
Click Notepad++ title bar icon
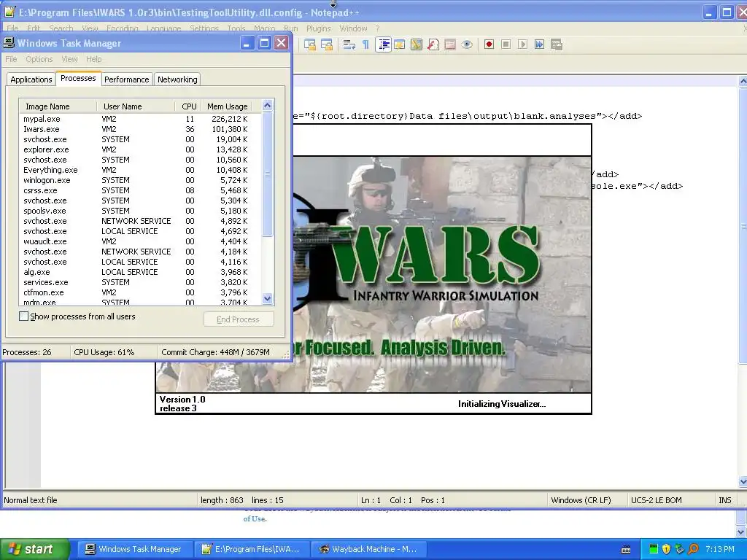9,12
